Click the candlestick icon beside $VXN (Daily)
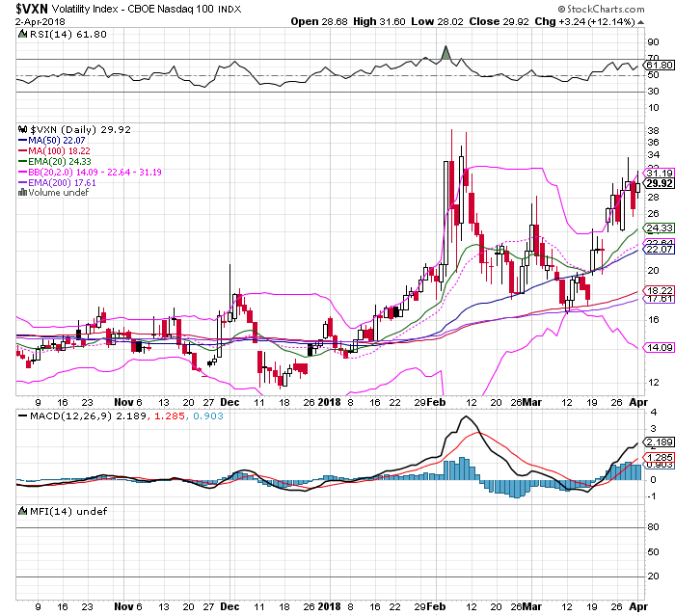 click(x=22, y=129)
